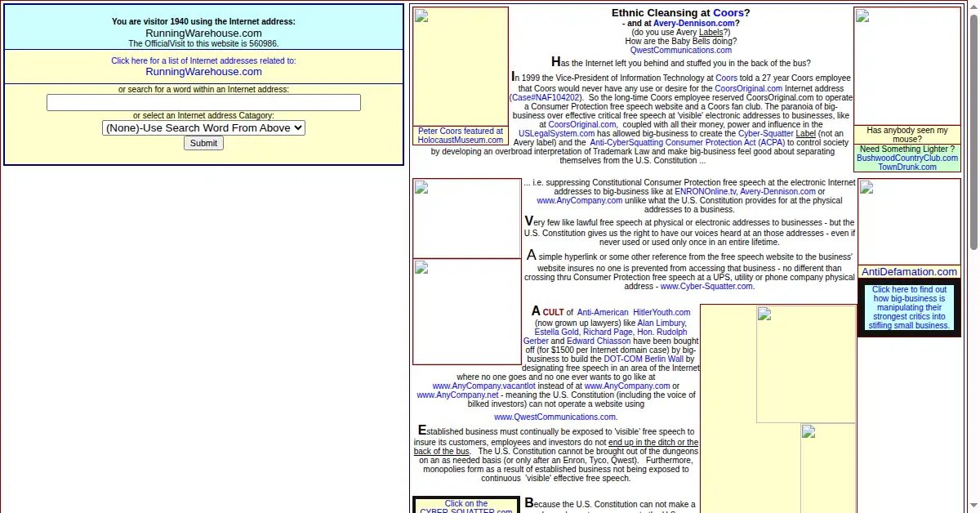The height and width of the screenshot is (513, 980).
Task: Open the Peter Coors featured at HolocaustMuseum.com link
Action: pos(461,136)
